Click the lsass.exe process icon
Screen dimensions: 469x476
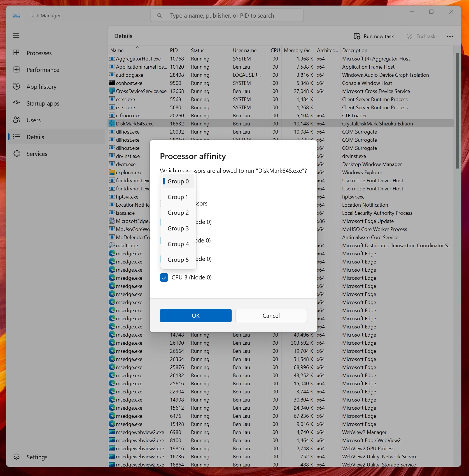(112, 213)
